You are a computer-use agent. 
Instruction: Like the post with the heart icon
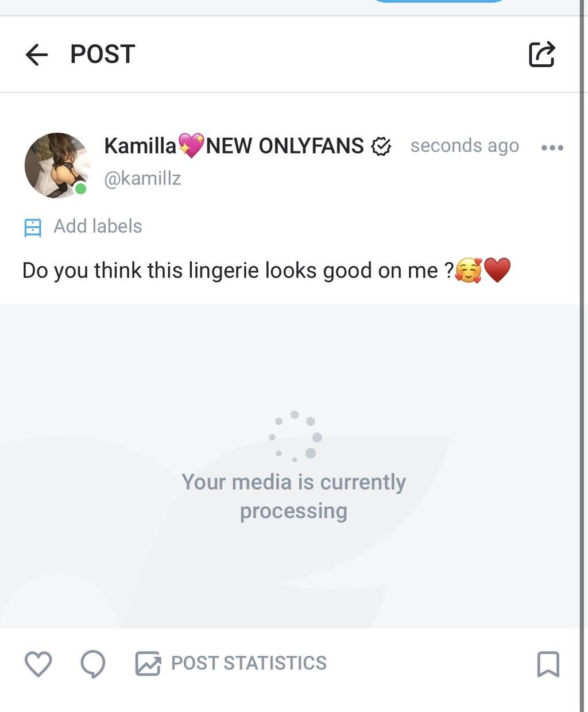coord(38,664)
